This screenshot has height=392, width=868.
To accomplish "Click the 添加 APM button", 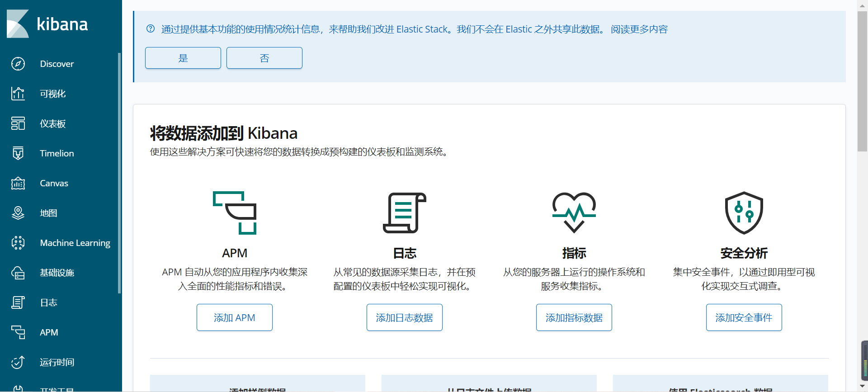I will pyautogui.click(x=235, y=317).
